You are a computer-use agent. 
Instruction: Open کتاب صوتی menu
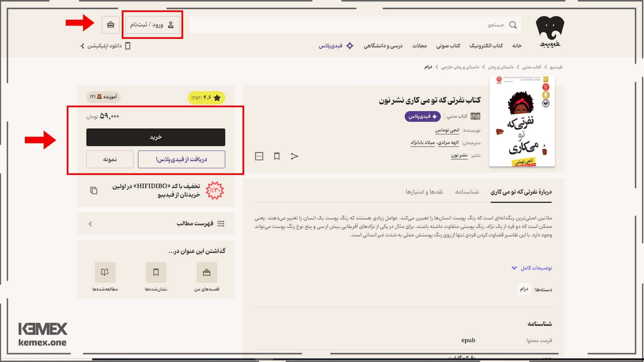click(x=448, y=46)
